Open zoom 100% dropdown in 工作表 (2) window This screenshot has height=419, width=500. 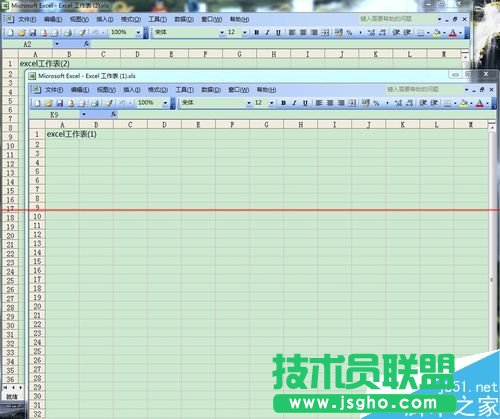pyautogui.click(x=138, y=33)
